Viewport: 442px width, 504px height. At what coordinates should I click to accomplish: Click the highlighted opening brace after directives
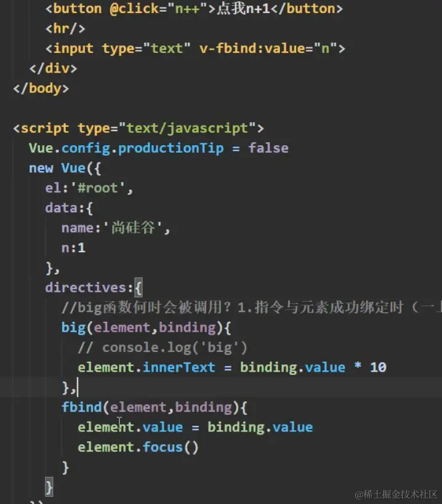(139, 287)
